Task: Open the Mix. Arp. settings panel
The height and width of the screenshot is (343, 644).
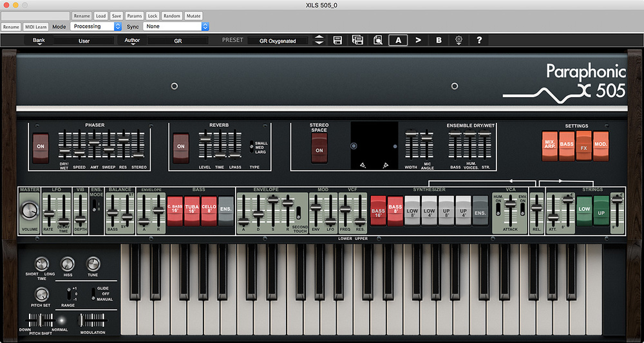Action: [x=549, y=146]
